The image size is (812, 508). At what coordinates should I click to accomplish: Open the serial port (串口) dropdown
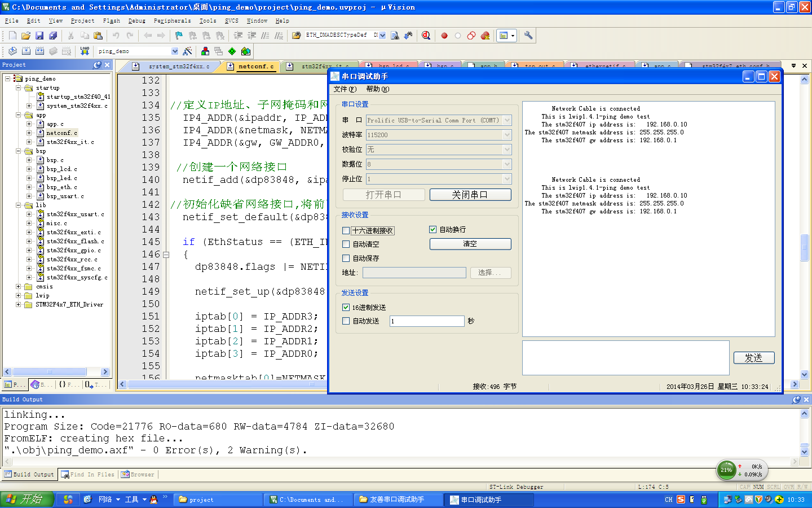point(507,120)
